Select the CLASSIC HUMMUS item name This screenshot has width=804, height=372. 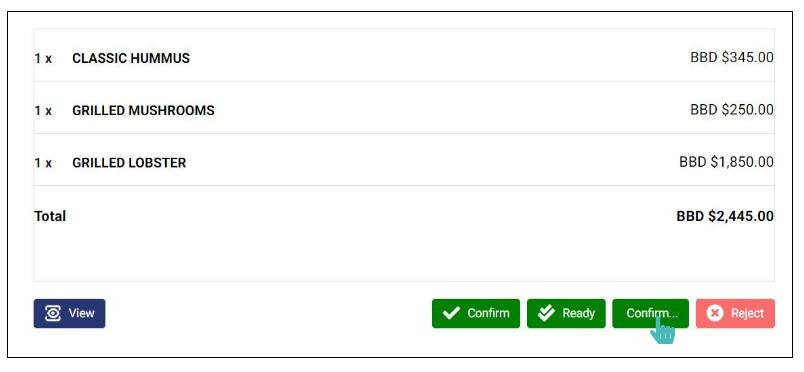point(131,58)
